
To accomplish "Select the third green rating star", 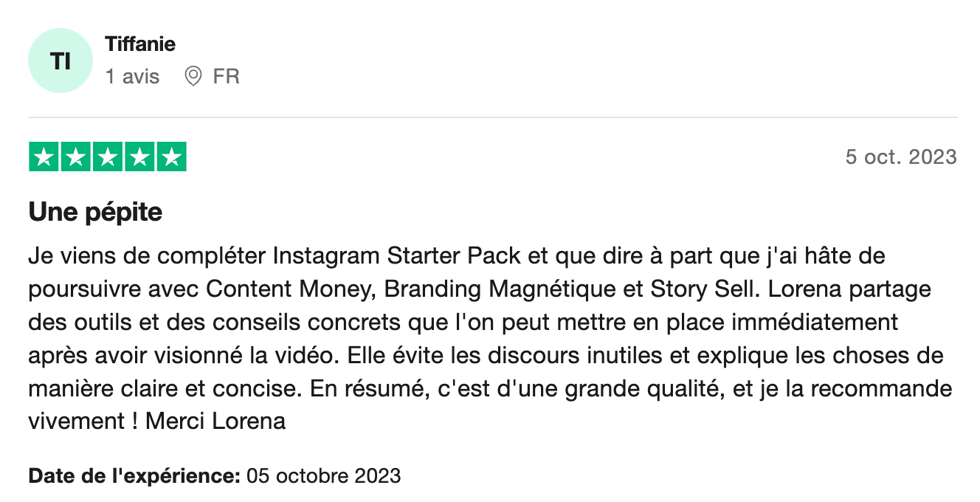I will pos(108,157).
